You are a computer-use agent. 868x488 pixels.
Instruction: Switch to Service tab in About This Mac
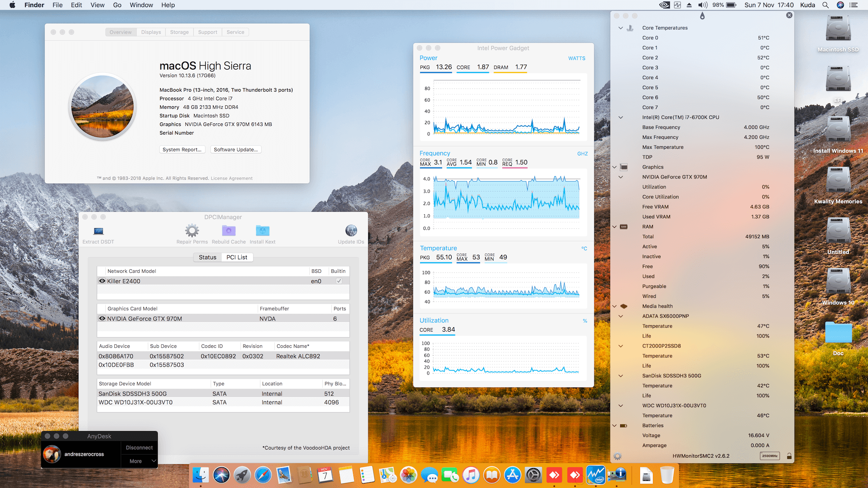click(x=236, y=32)
